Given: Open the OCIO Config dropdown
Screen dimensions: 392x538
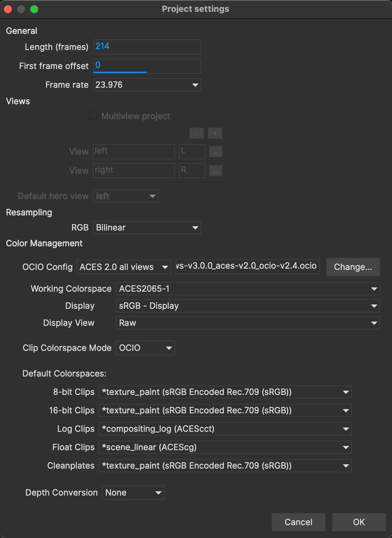Looking at the screenshot, I should 124,267.
